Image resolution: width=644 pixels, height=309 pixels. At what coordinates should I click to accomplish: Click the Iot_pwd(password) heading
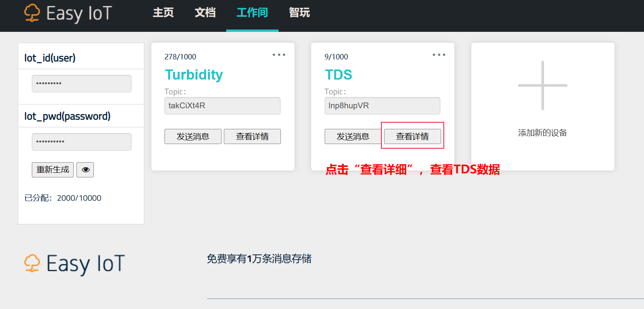click(x=68, y=116)
